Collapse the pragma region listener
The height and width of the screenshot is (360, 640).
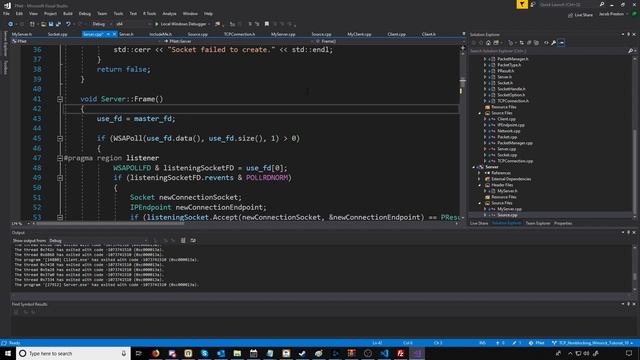pyautogui.click(x=60, y=158)
